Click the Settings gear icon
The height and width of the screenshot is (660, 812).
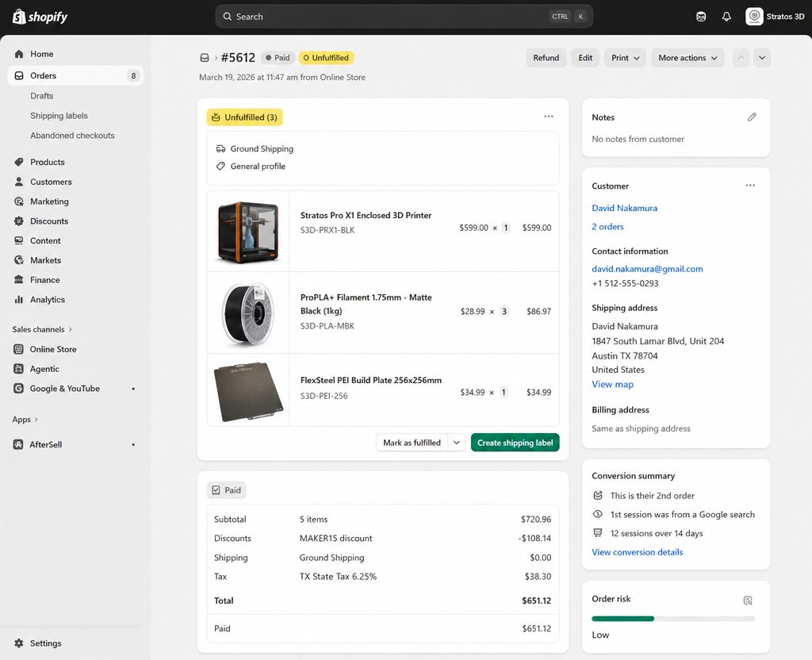19,643
